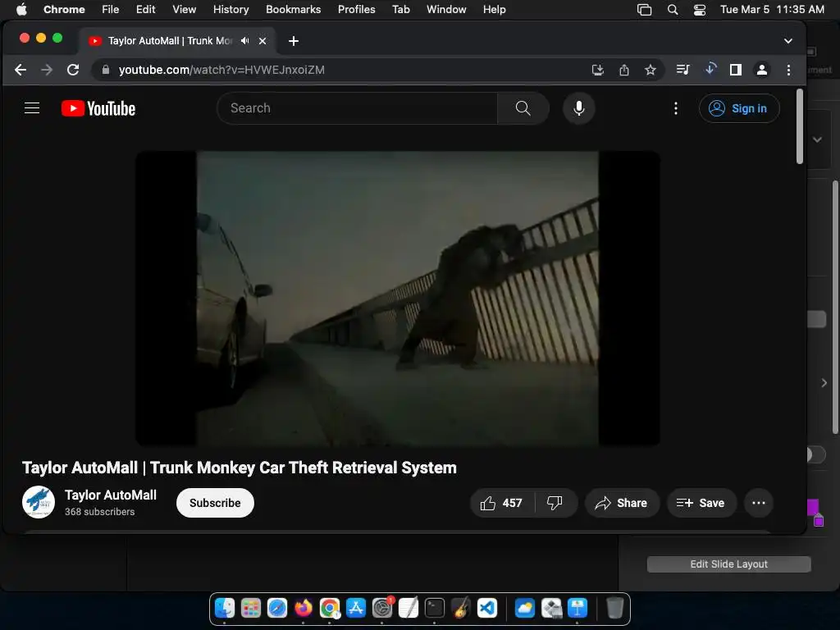The height and width of the screenshot is (630, 840).
Task: Click the 368 subscribers text
Action: pos(99,512)
